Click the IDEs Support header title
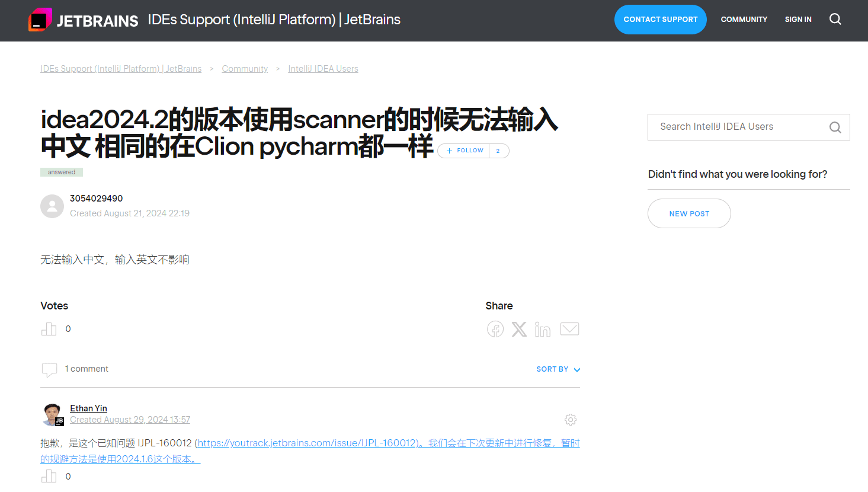The width and height of the screenshot is (868, 492). [x=274, y=20]
